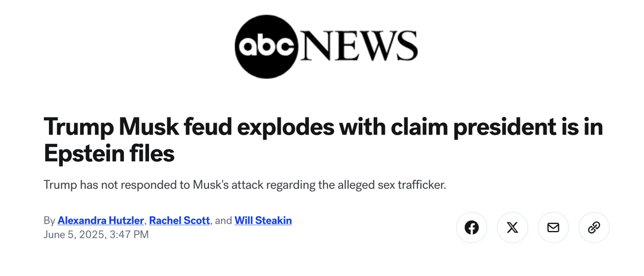Click the 3:47 PM timestamp
Screen dimensions: 644x276
(x=128, y=234)
